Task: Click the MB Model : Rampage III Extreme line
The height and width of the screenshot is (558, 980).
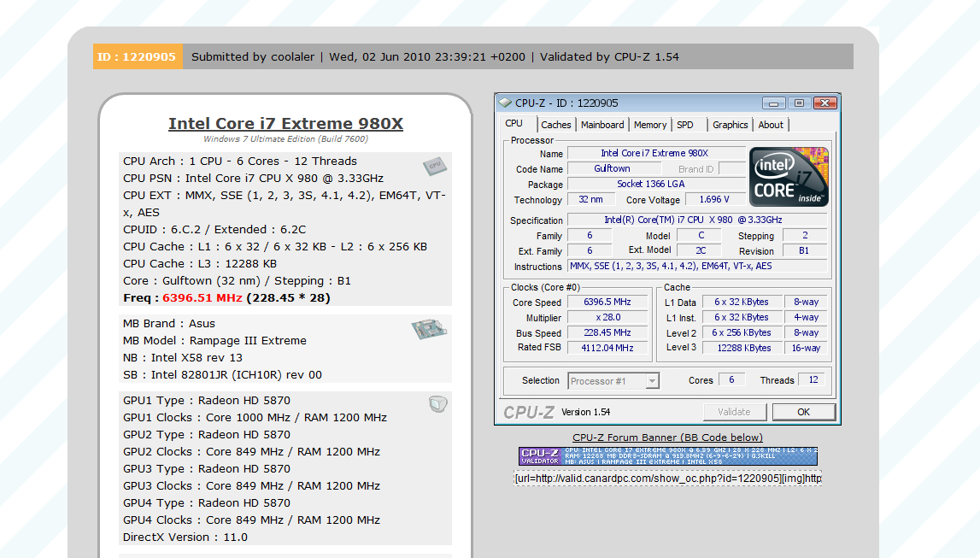Action: pos(215,341)
